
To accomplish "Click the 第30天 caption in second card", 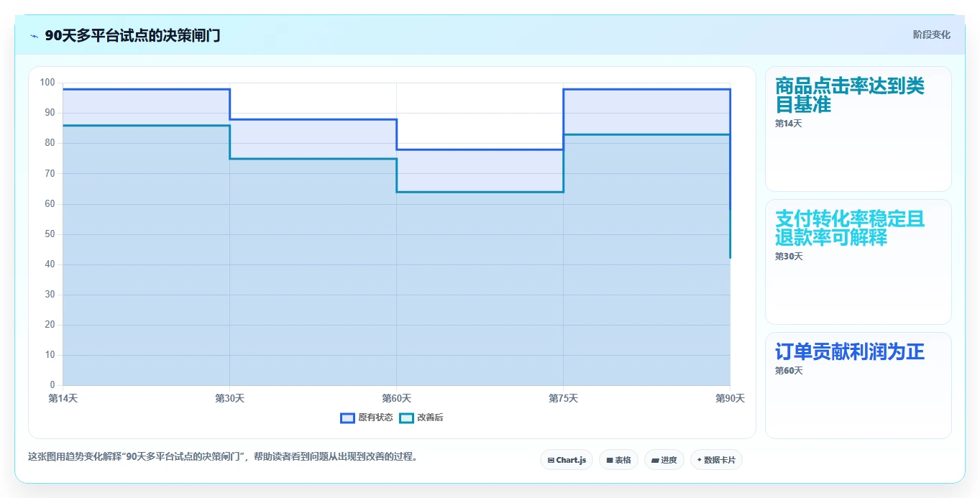I will (789, 257).
